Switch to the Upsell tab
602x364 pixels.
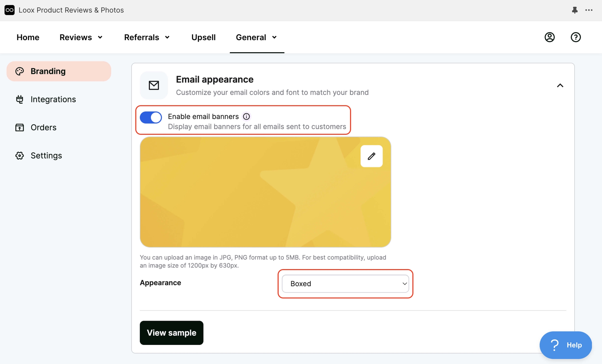[x=203, y=37]
